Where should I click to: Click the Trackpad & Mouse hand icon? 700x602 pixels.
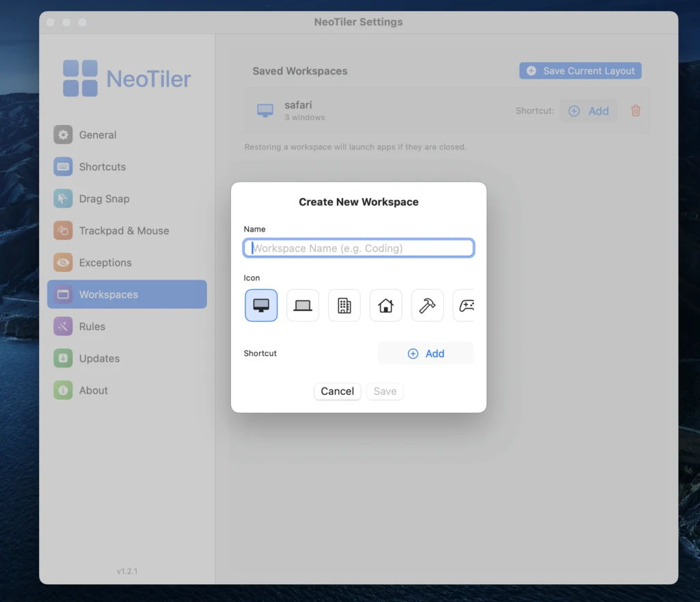(63, 231)
